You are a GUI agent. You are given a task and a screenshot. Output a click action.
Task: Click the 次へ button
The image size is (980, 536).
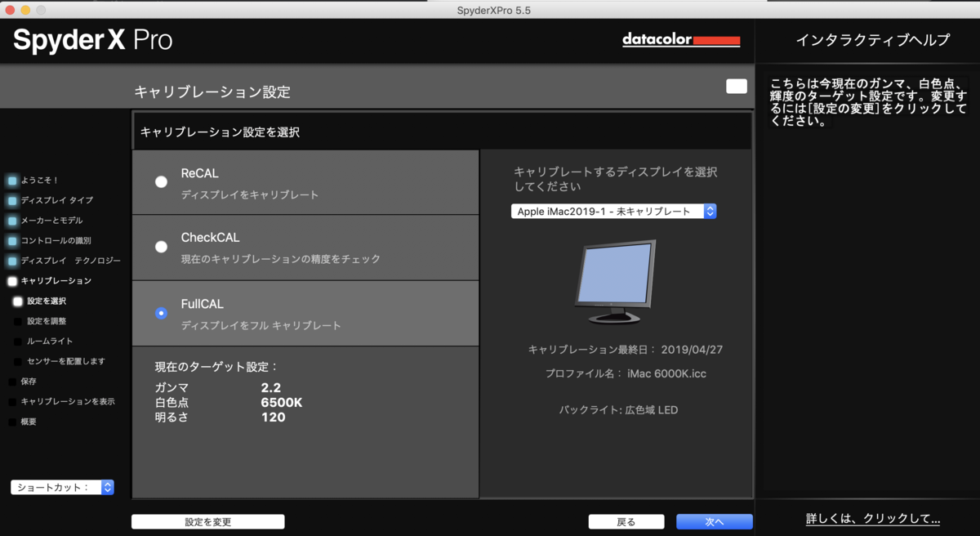pos(714,521)
